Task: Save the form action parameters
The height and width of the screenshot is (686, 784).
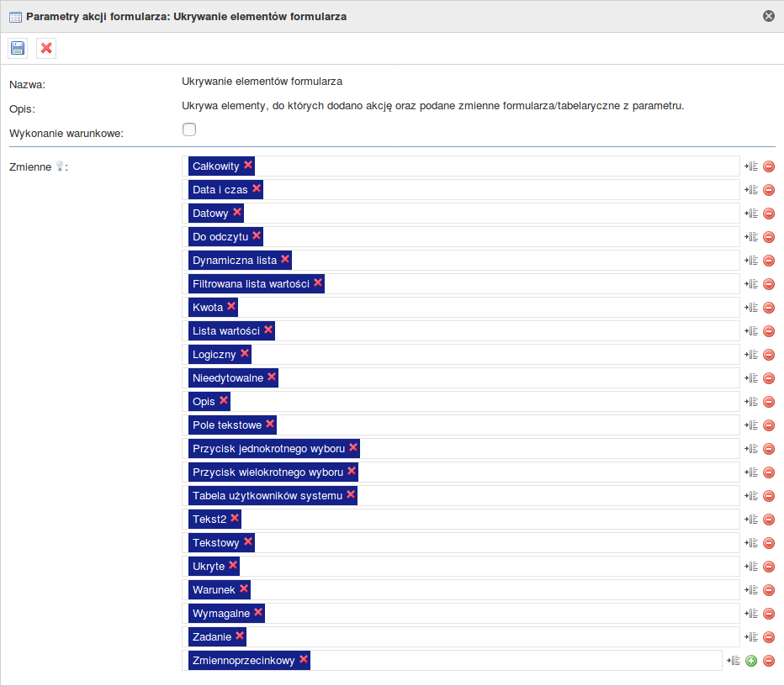Action: [x=18, y=49]
